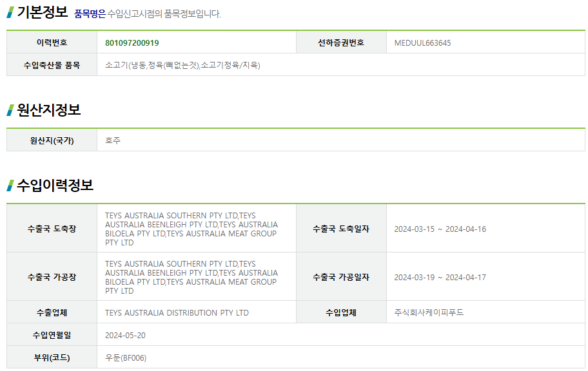The height and width of the screenshot is (371, 588).
Task: Click the 수입이력정보 section heading text
Action: coord(55,185)
